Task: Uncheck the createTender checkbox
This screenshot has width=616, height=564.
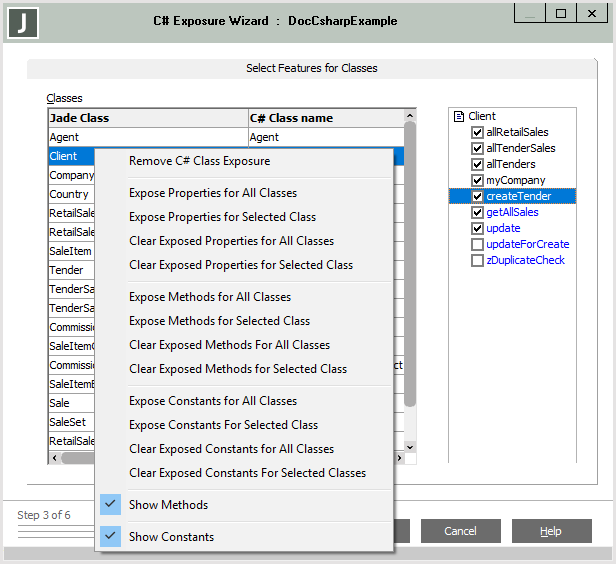Action: [x=477, y=196]
